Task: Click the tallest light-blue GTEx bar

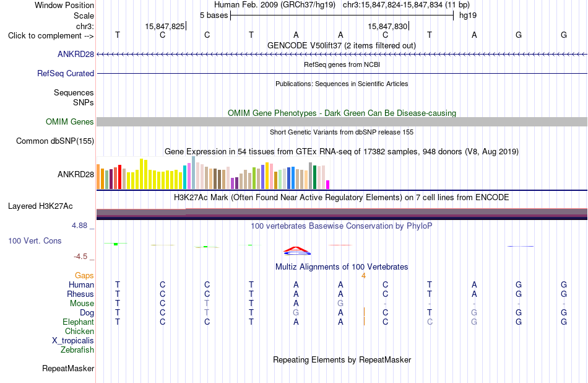Action: pyautogui.click(x=193, y=173)
